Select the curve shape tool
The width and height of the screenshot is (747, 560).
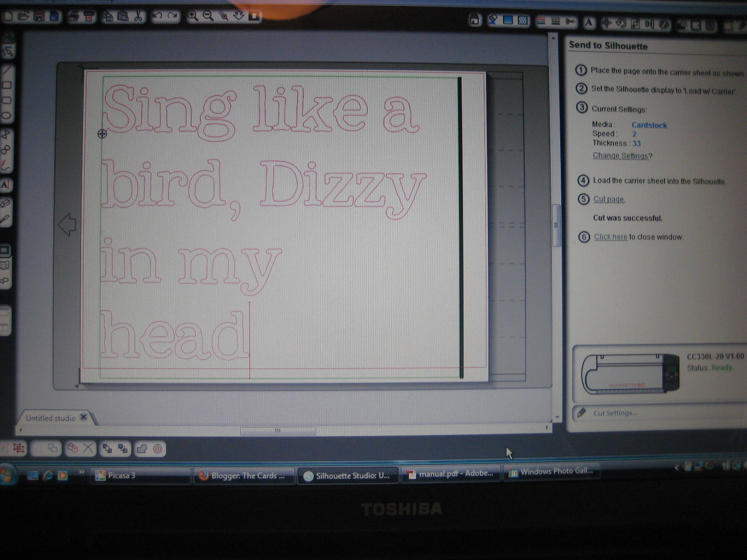click(6, 150)
